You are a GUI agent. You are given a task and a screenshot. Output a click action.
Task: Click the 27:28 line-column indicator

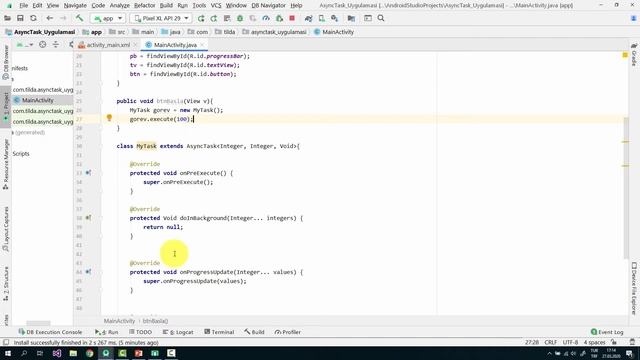pos(531,342)
